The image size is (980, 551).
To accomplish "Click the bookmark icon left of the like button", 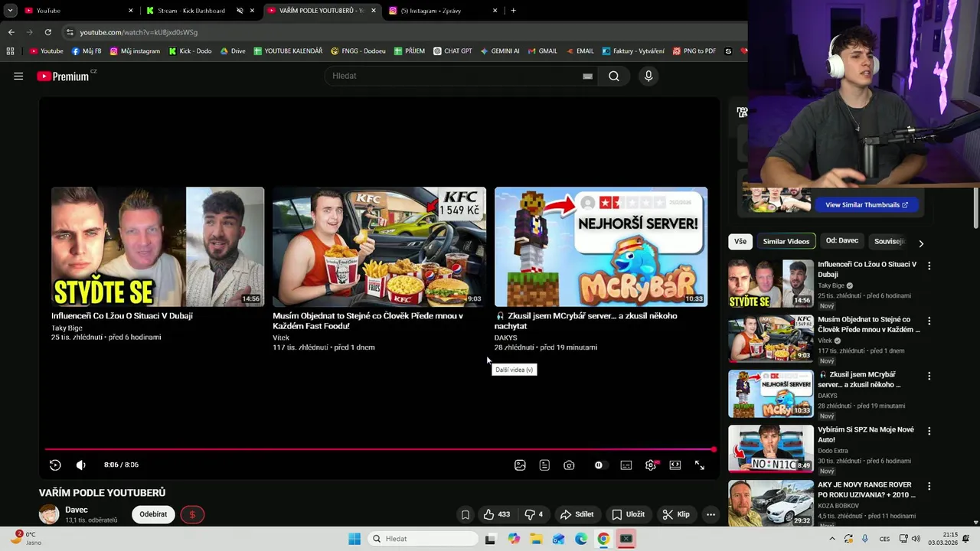I will point(465,515).
